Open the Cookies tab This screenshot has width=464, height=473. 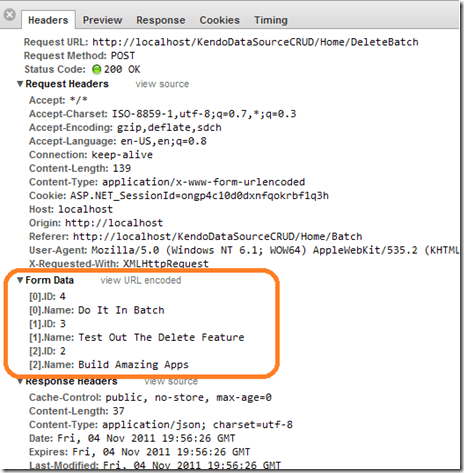pos(220,20)
